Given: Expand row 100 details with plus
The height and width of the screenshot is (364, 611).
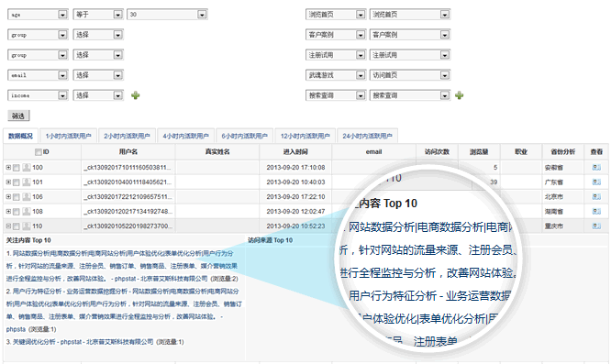Looking at the screenshot, I should pyautogui.click(x=8, y=168).
